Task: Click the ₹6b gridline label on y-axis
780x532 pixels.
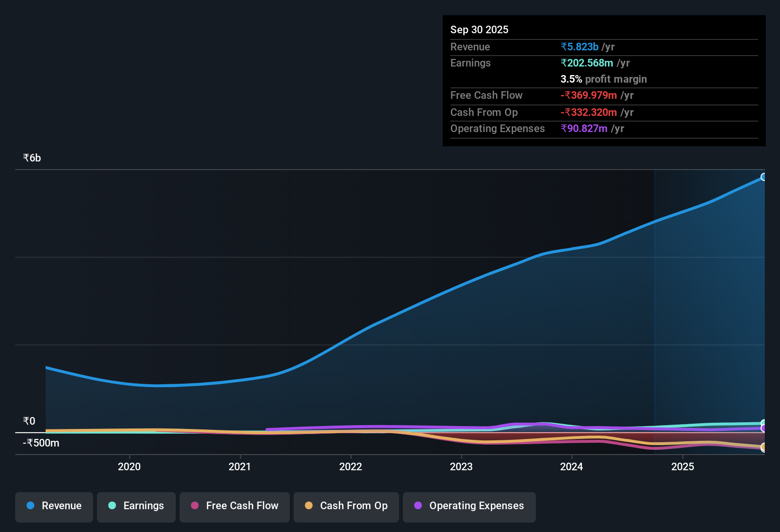Action: pos(31,157)
